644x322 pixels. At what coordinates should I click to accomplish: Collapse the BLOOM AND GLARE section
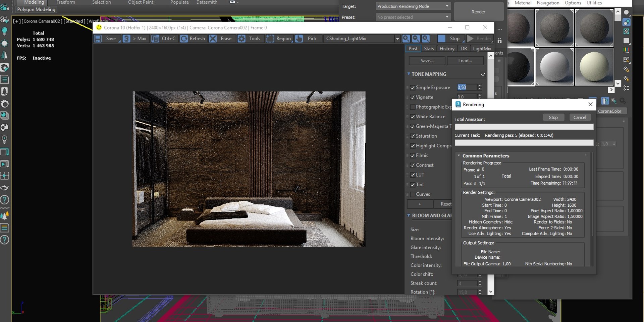pyautogui.click(x=409, y=215)
